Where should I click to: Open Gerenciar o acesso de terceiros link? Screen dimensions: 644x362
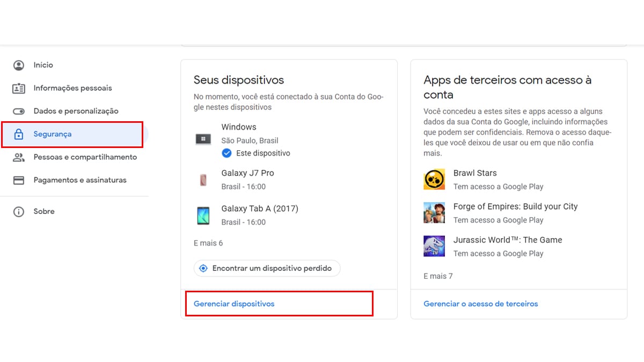pos(480,304)
